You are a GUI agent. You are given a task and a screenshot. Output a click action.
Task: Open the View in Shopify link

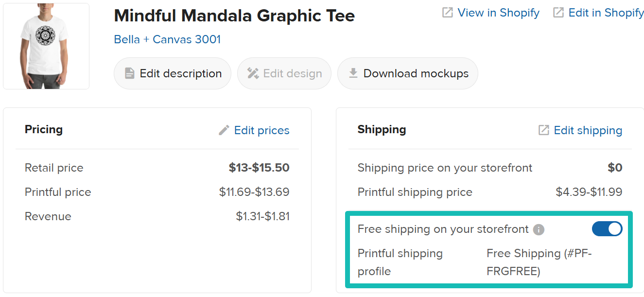coord(498,13)
